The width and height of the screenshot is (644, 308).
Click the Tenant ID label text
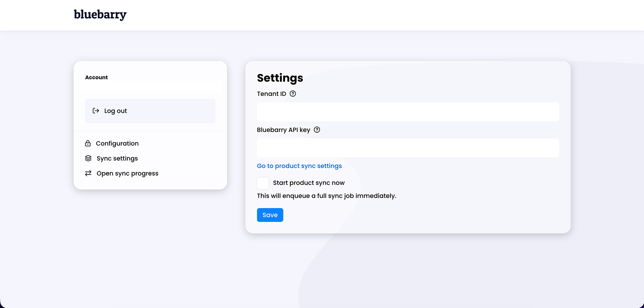(272, 94)
